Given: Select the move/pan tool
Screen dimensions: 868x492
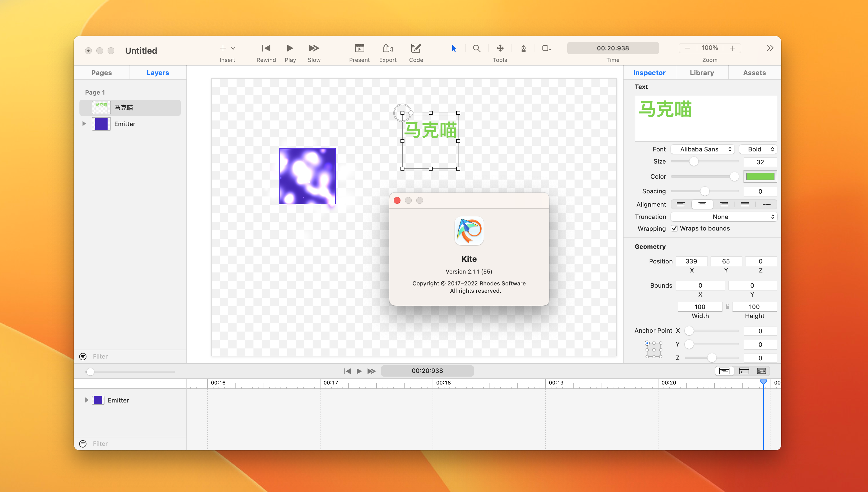Looking at the screenshot, I should [500, 48].
